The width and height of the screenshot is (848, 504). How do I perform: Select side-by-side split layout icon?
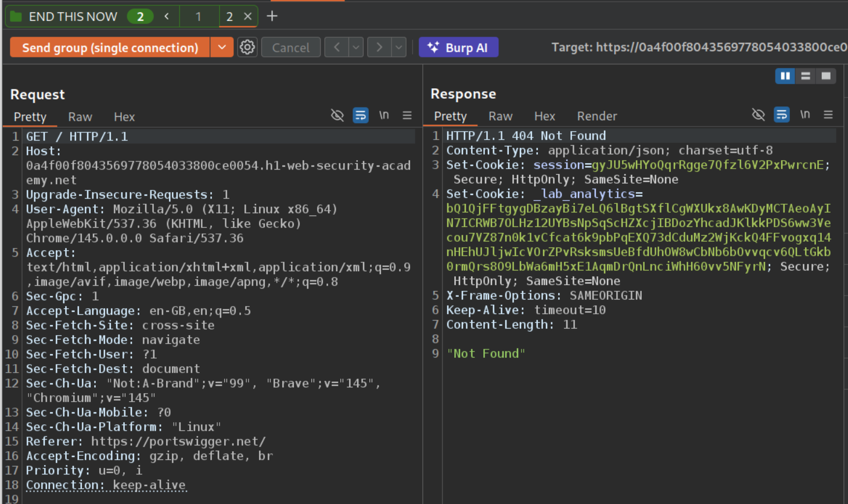click(x=785, y=76)
